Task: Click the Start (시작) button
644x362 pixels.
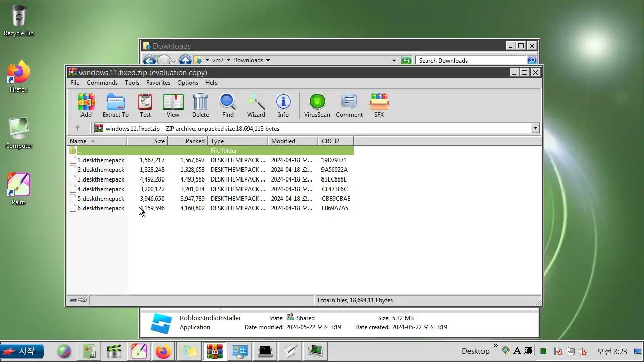Action: [22, 351]
